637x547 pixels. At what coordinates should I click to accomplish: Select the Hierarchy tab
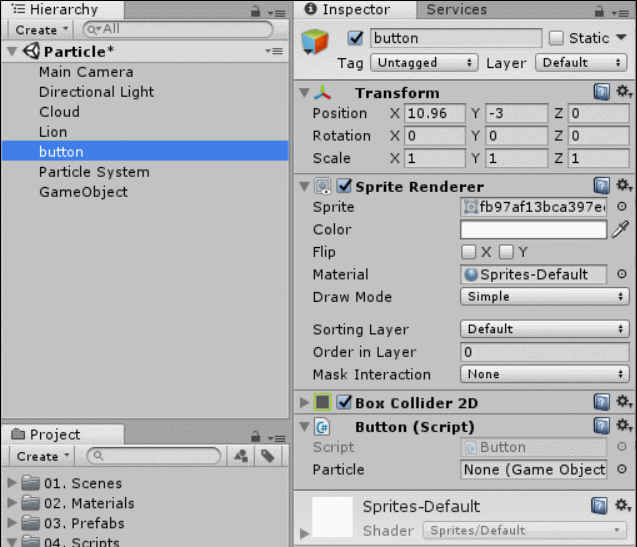[x=63, y=9]
